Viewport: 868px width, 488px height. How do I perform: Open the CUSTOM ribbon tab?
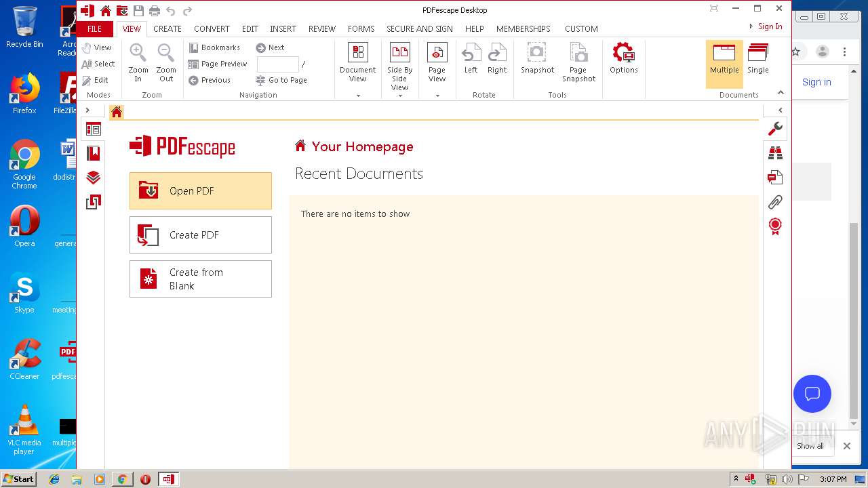click(581, 29)
